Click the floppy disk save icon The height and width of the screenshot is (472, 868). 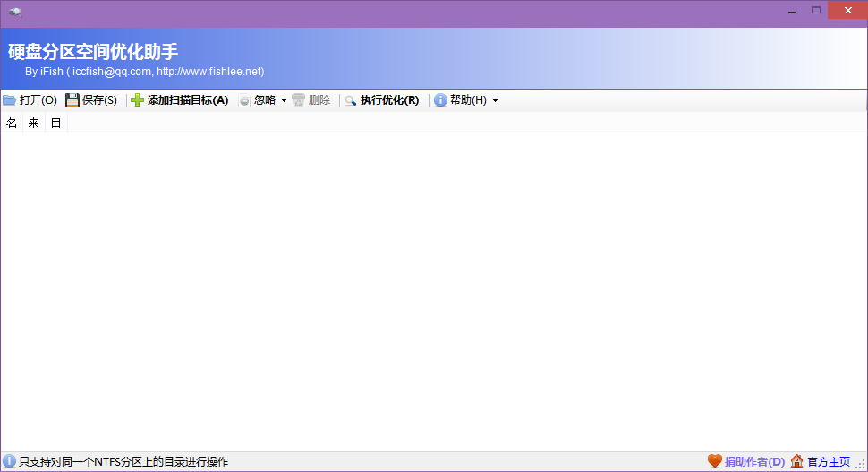[72, 100]
